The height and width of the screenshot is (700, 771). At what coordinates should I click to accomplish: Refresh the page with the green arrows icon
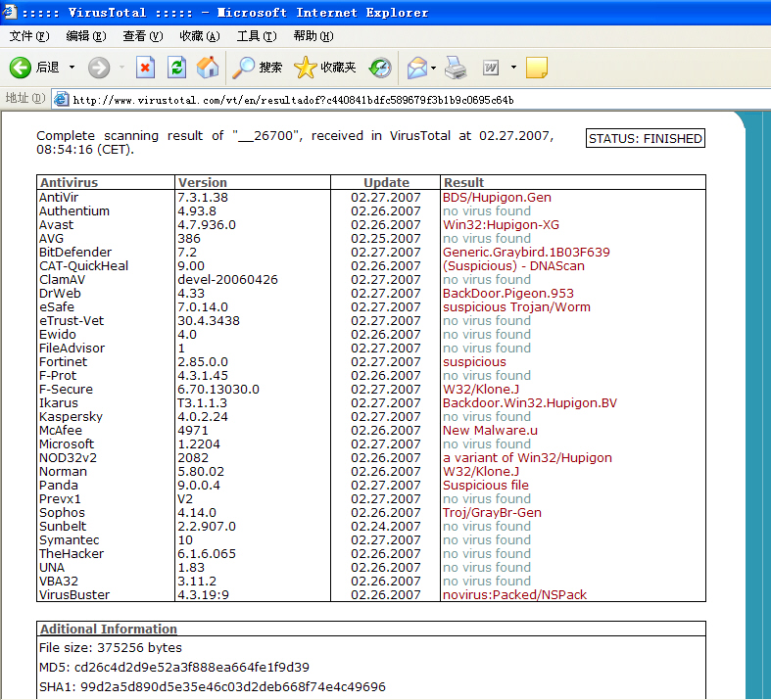pos(176,68)
